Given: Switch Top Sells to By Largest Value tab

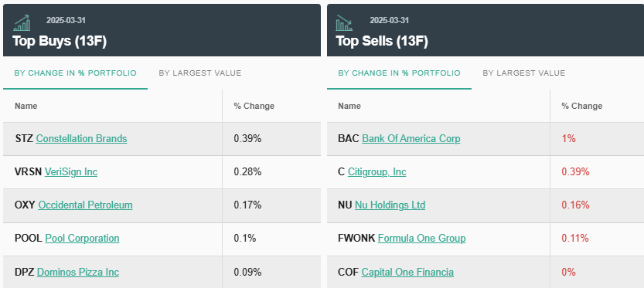Looking at the screenshot, I should (x=523, y=73).
